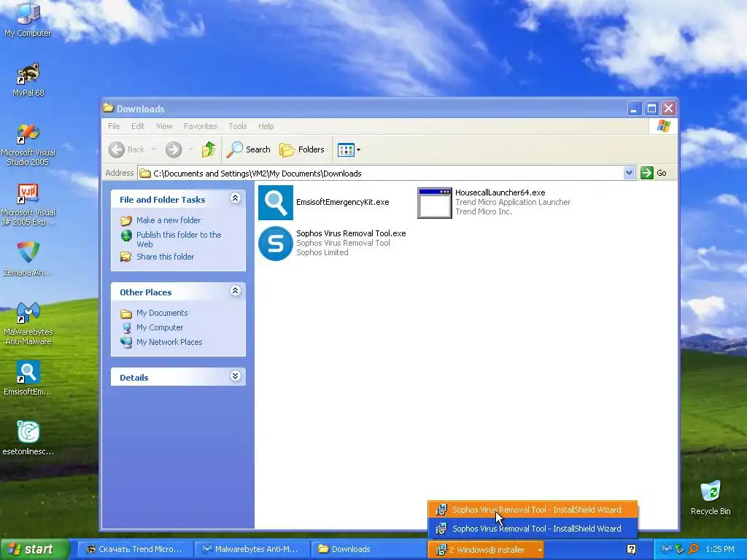747x560 pixels.
Task: Open the Help menu
Action: (266, 126)
